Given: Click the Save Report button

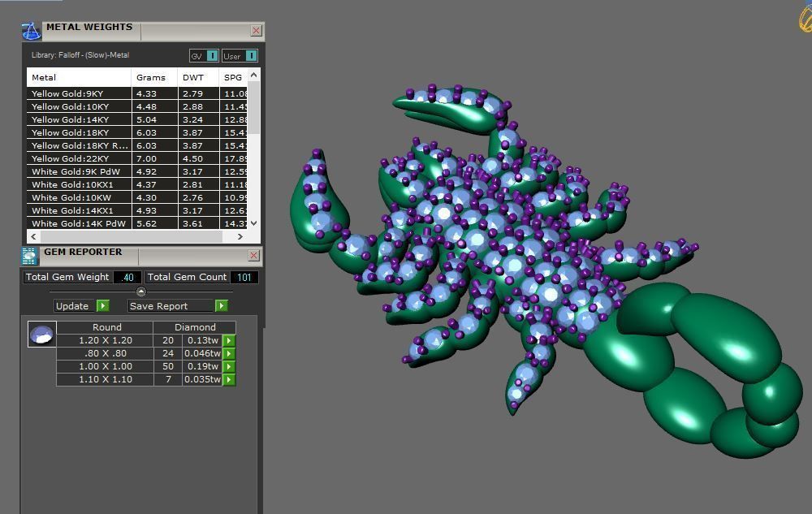Looking at the screenshot, I should coord(171,306).
